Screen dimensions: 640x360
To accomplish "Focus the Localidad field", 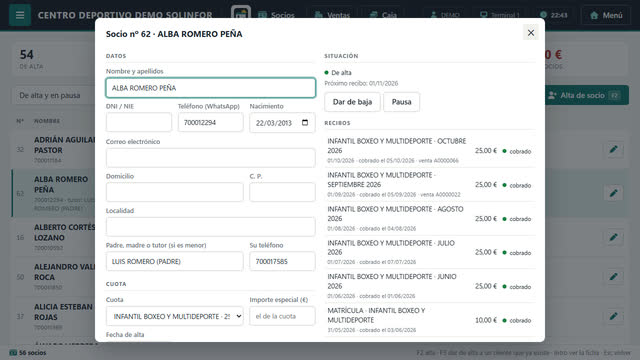I will [x=211, y=227].
